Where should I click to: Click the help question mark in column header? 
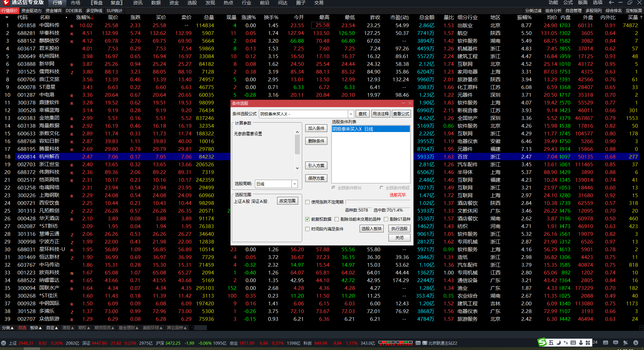pyautogui.click(x=641, y=17)
